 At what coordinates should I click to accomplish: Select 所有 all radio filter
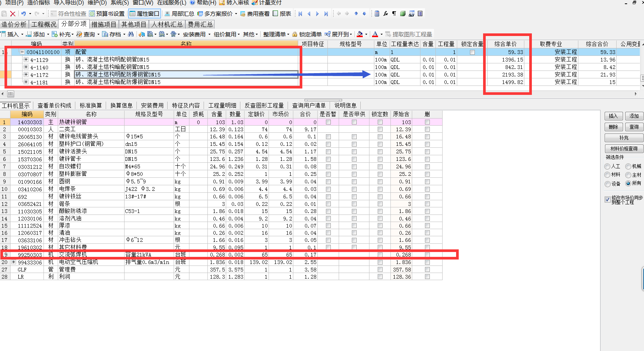[628, 183]
